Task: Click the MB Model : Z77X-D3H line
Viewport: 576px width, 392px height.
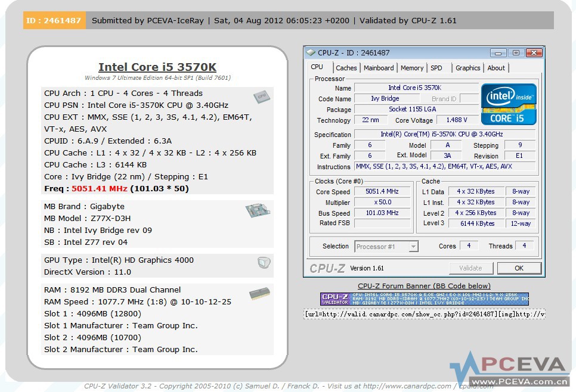Action: coord(88,219)
